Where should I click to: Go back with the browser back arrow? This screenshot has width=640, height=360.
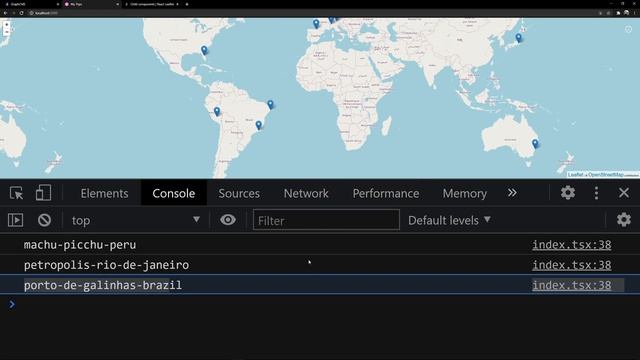[x=5, y=13]
